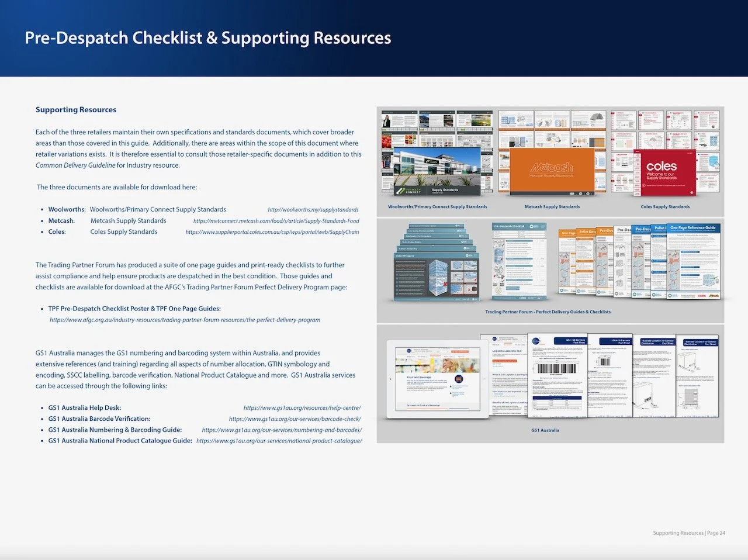Image resolution: width=748 pixels, height=560 pixels.
Task: Open the GS1 national-product-catalogue URL
Action: (x=279, y=441)
